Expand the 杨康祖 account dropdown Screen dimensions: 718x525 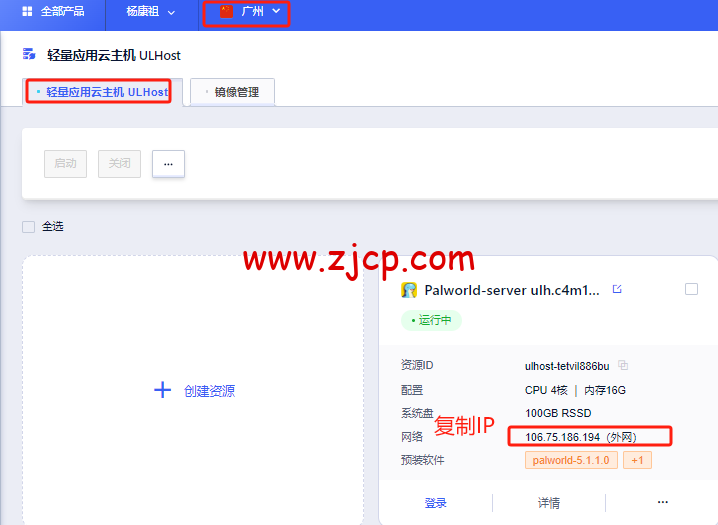(x=151, y=11)
